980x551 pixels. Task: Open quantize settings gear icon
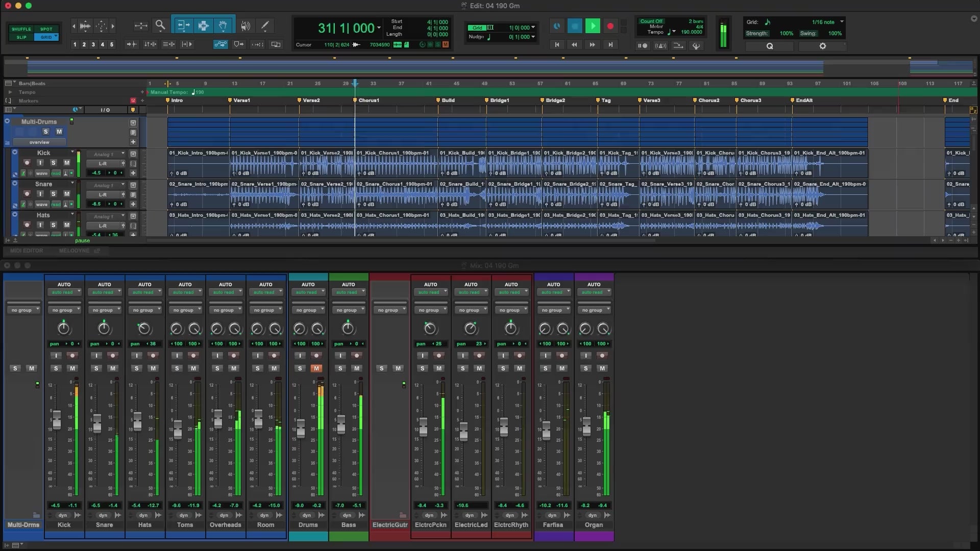pos(822,46)
